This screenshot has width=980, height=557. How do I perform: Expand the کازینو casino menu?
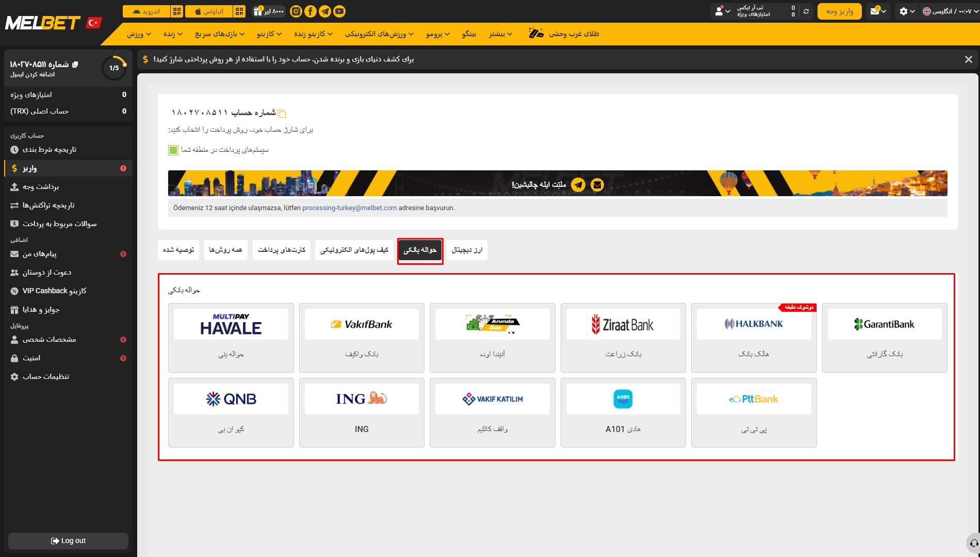pos(269,34)
